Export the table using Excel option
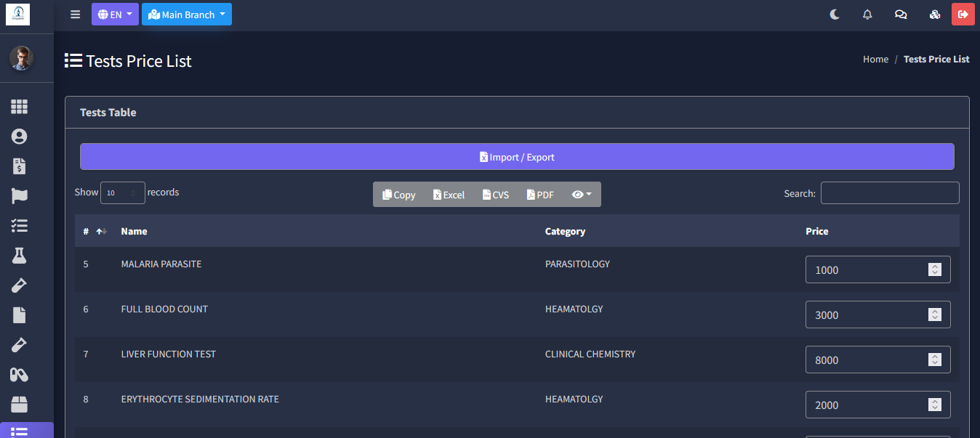 pos(449,195)
